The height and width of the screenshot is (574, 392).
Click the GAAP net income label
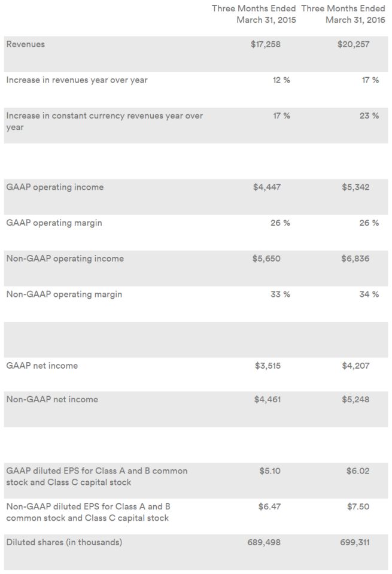pyautogui.click(x=42, y=366)
